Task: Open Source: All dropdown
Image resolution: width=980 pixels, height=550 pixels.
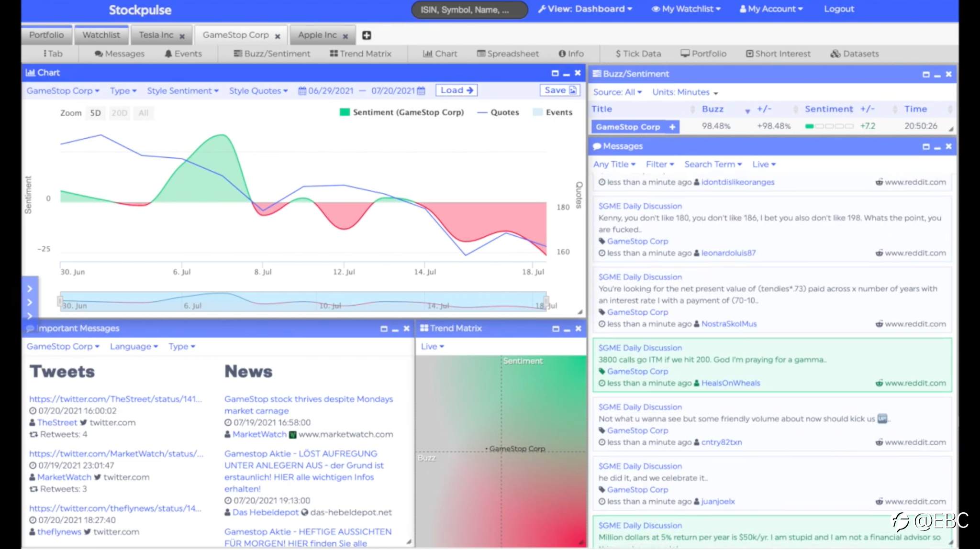Action: (x=617, y=92)
